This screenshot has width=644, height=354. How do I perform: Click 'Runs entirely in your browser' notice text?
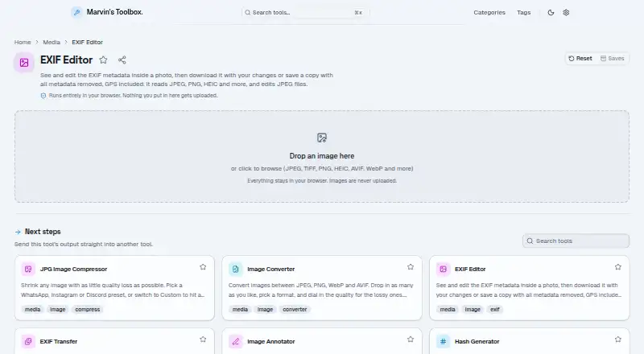(x=133, y=96)
